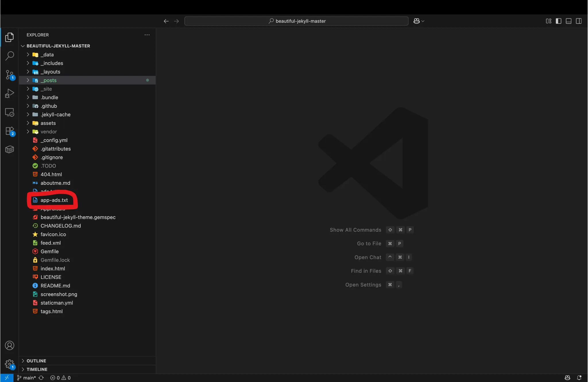The image size is (588, 382).
Task: Open Explorer views and more actions menu
Action: (x=147, y=35)
